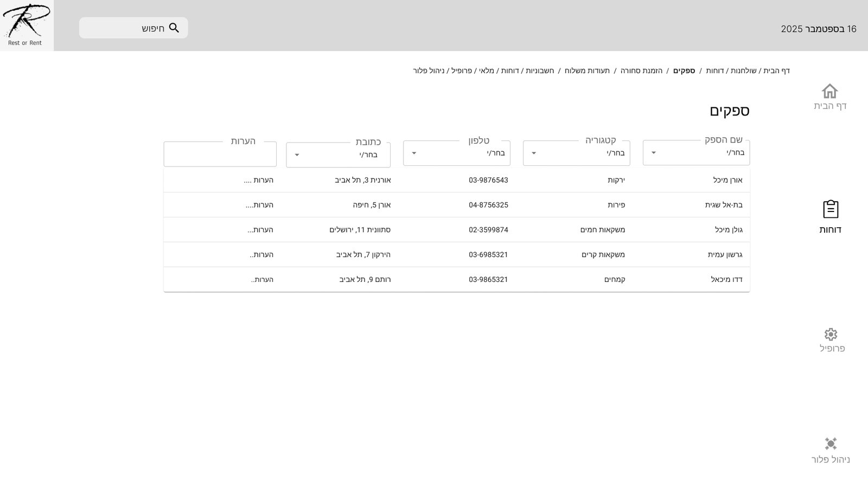The height and width of the screenshot is (488, 868).
Task: Open goods order (הזמנת סחורה) breadcrumb link
Action: click(x=641, y=70)
